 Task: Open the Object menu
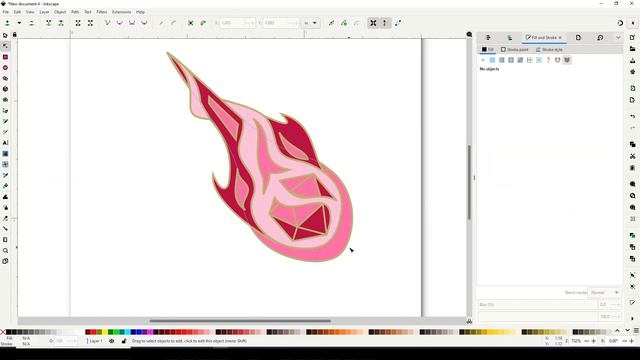tap(60, 12)
